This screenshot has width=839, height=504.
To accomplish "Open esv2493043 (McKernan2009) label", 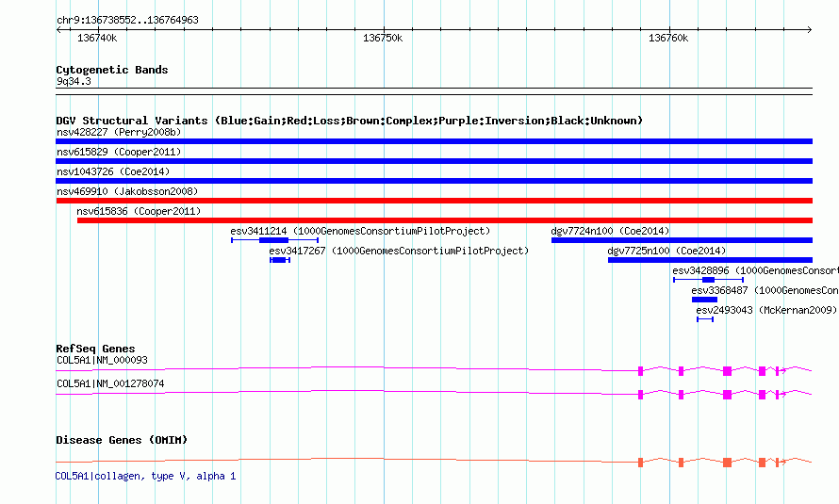I will coord(766,310).
